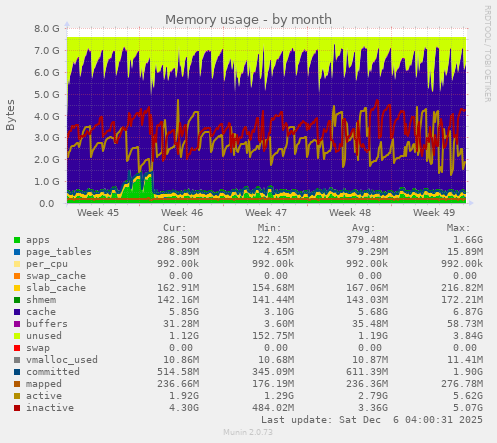Select the 'unused' legend label
Image resolution: width=497 pixels, height=443 pixels.
pyautogui.click(x=44, y=336)
